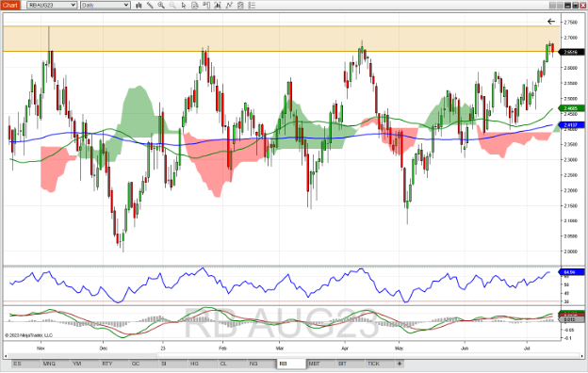Switch to the TICK tab

[380, 364]
